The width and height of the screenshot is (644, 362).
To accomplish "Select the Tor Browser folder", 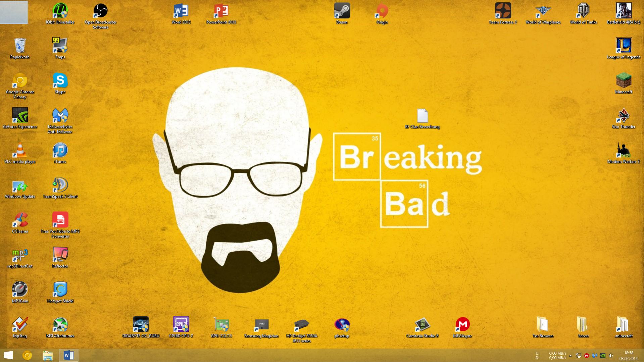I will pyautogui.click(x=543, y=328).
